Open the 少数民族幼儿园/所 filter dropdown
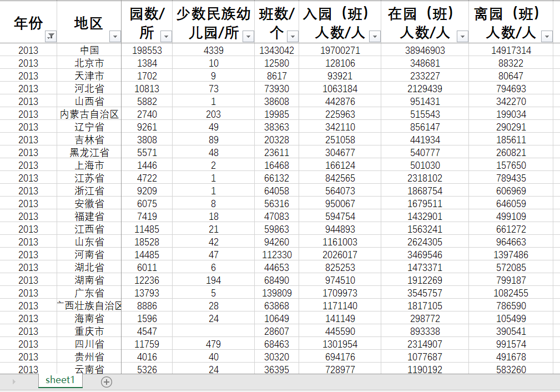 [x=248, y=36]
